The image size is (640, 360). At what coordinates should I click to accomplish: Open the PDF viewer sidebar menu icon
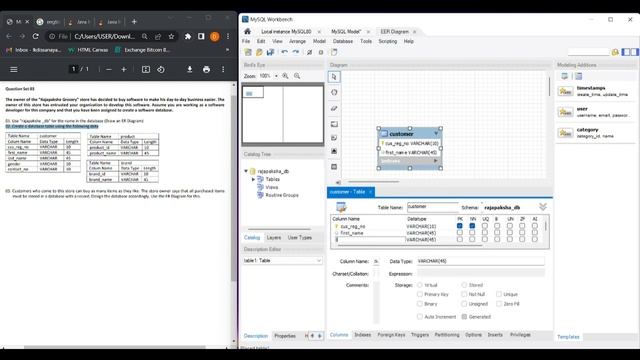click(13, 69)
